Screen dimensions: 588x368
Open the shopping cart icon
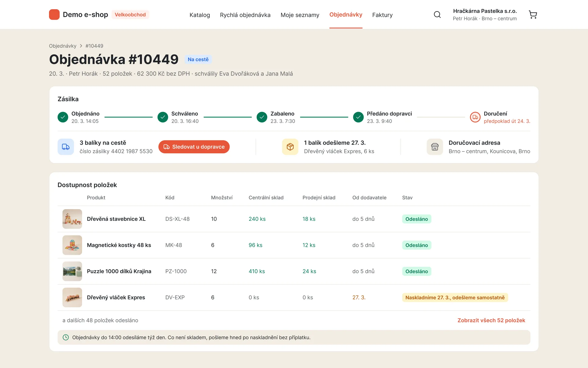pos(533,14)
